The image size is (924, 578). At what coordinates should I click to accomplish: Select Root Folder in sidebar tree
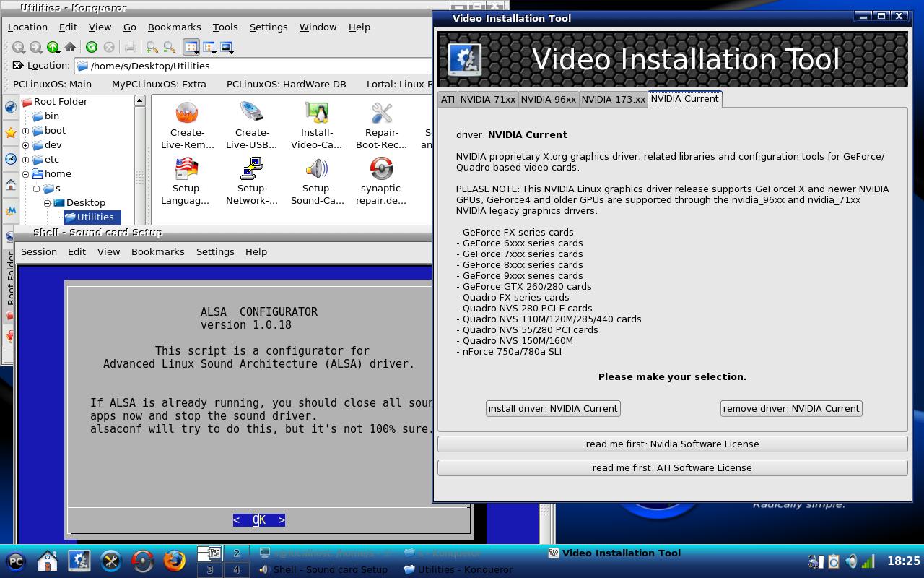[61, 102]
